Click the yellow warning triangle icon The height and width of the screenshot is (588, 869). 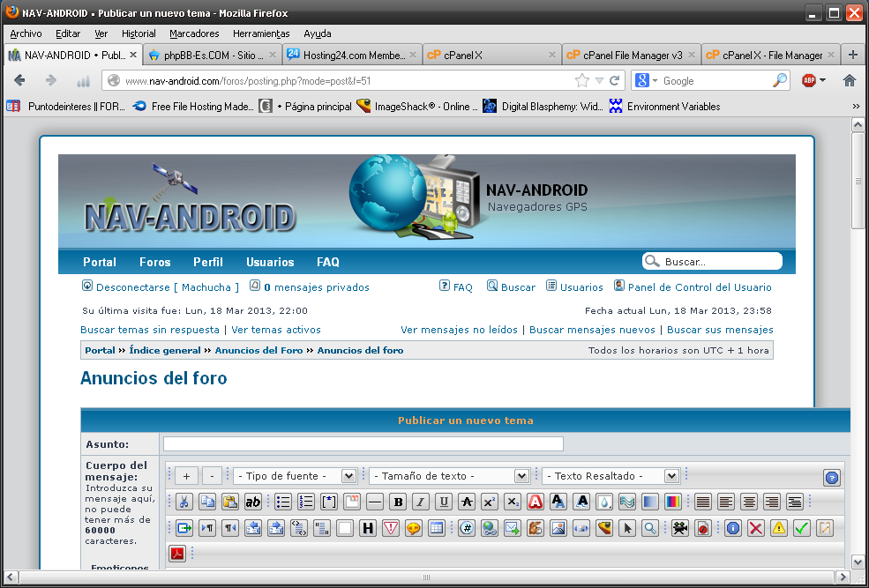pos(778,528)
